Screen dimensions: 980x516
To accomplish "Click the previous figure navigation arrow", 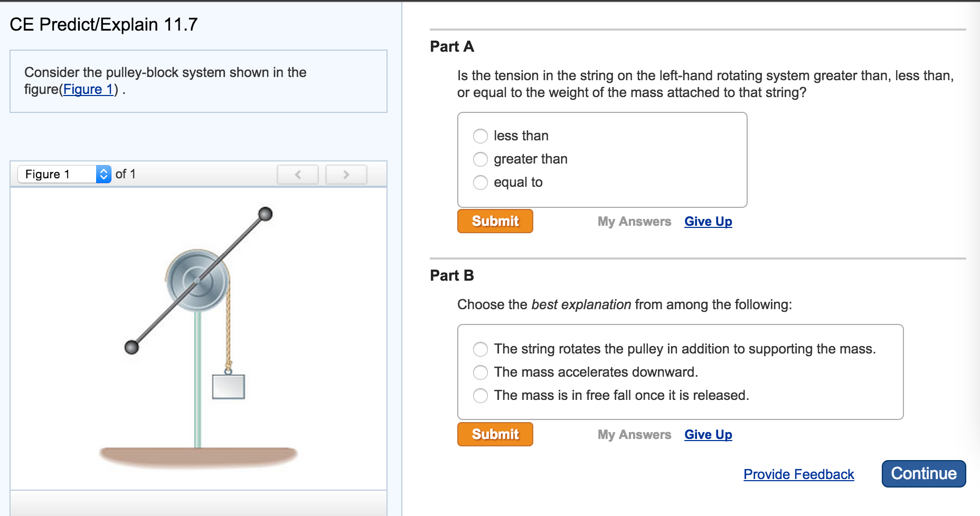I will [x=298, y=174].
